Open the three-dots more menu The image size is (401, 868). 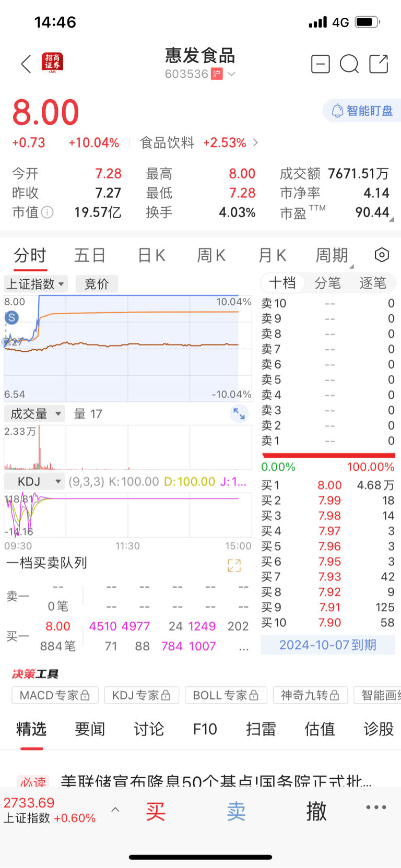(376, 807)
